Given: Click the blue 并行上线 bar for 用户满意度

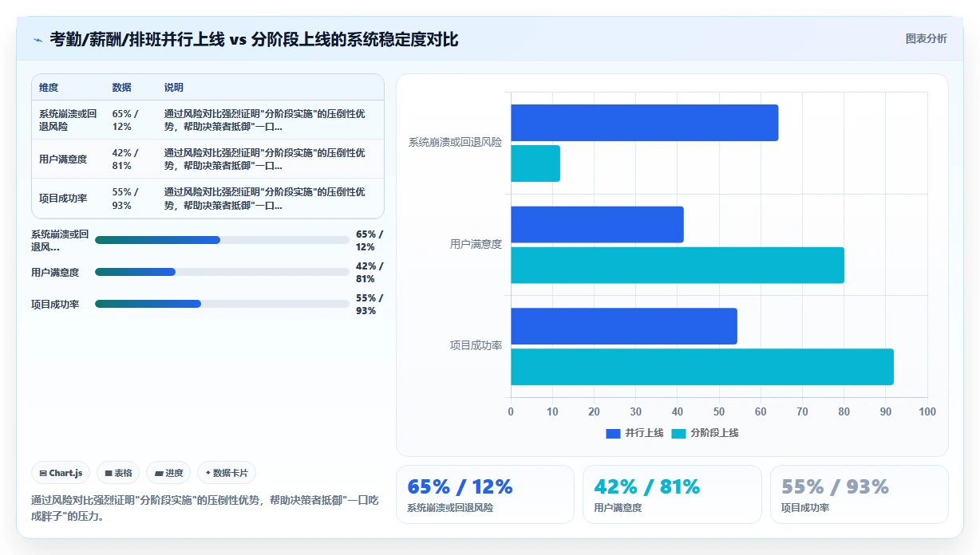Looking at the screenshot, I should (597, 224).
